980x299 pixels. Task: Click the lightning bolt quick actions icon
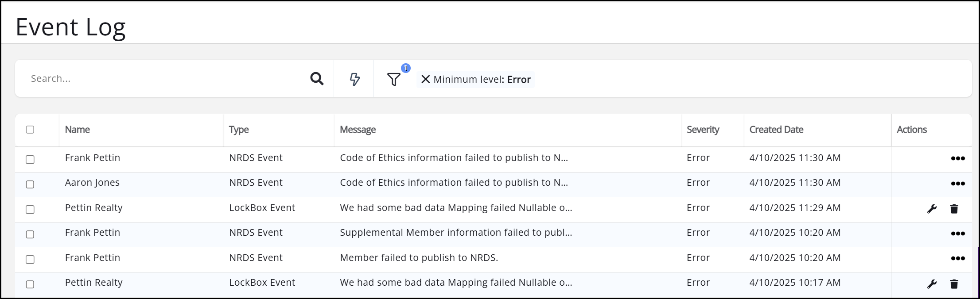(354, 79)
